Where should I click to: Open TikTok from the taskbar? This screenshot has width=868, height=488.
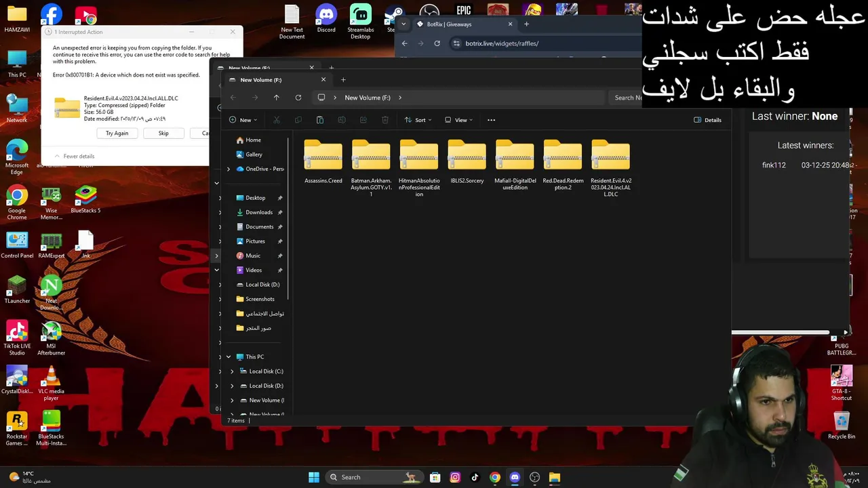point(475,477)
